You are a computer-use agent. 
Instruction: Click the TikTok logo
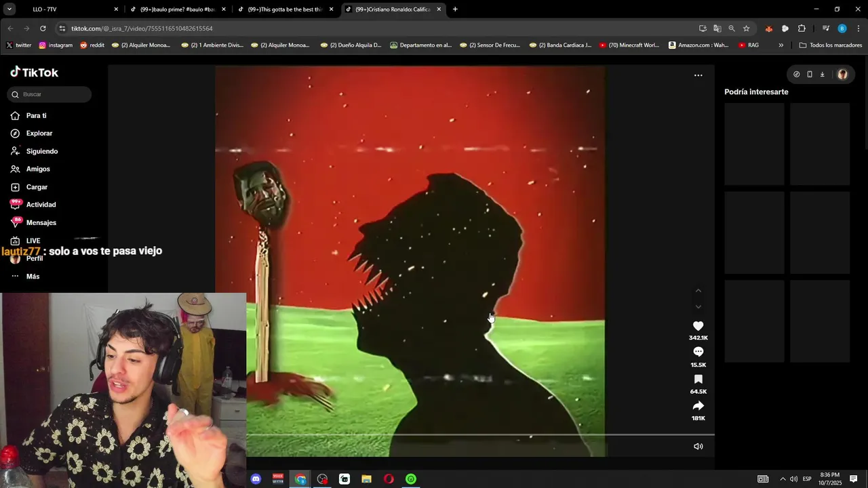point(35,73)
